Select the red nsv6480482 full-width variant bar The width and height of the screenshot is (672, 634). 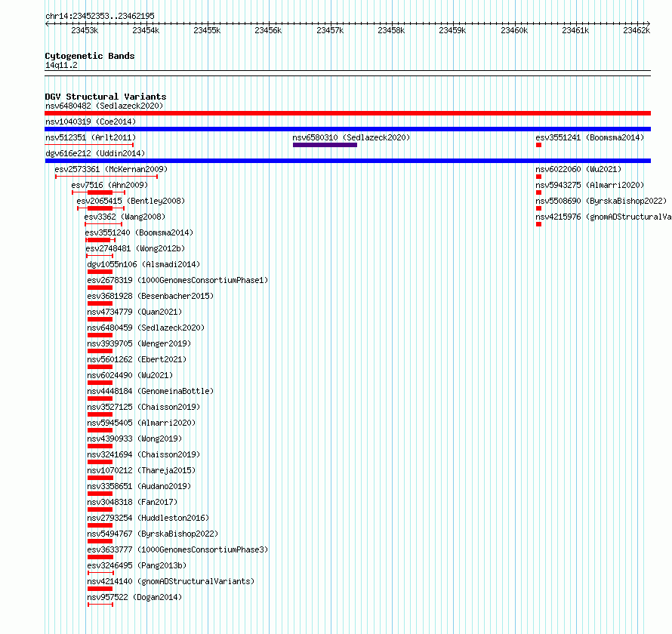pos(347,113)
